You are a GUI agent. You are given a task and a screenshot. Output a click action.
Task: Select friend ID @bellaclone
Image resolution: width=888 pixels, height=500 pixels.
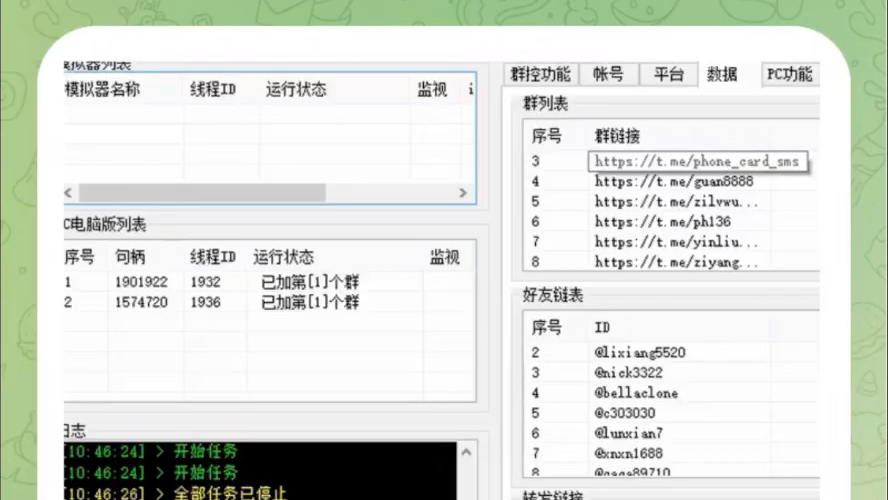(636, 393)
